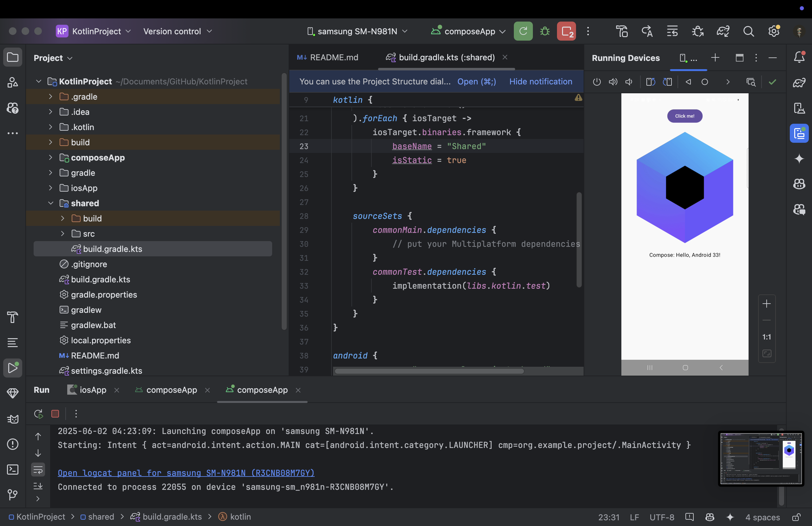
Task: Expand the composeApp folder in tree
Action: pyautogui.click(x=50, y=157)
